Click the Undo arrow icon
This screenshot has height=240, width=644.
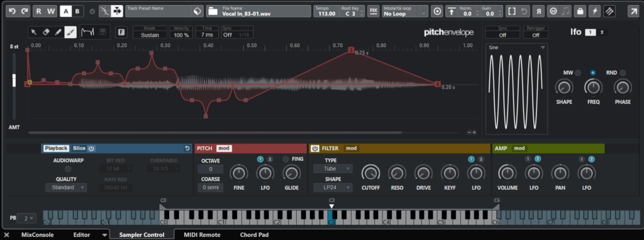pos(13,11)
